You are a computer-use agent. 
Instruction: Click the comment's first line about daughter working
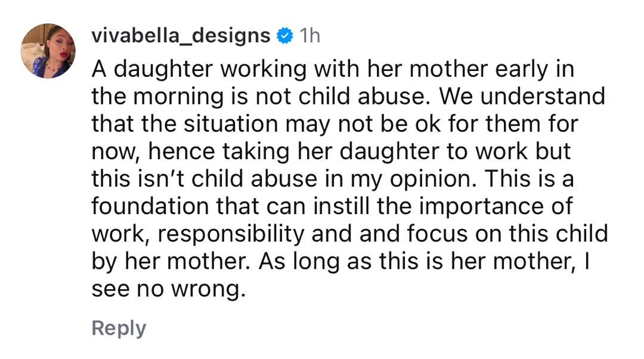coord(332,69)
